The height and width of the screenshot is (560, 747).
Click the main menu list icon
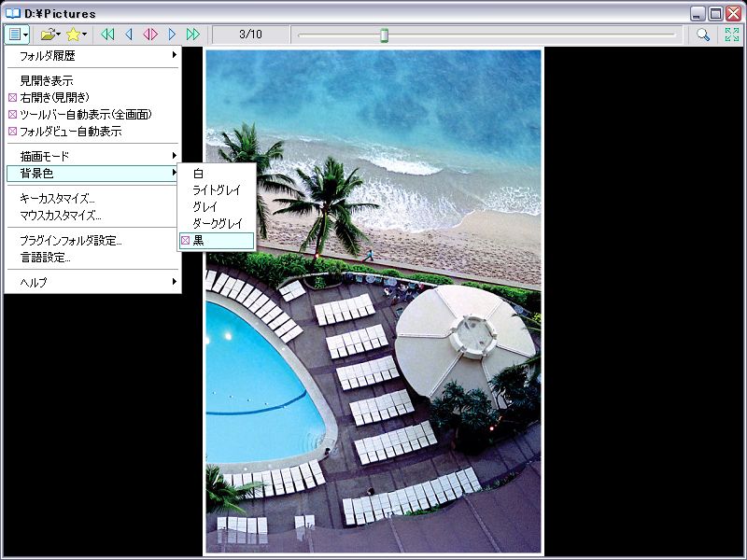point(14,35)
